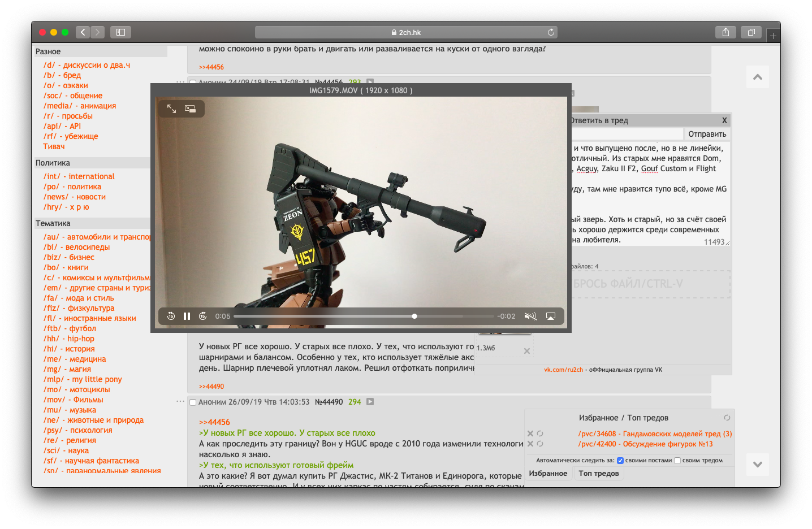Viewport: 812px width, 529px height.
Task: Click the video progress scrubber handle
Action: tap(414, 316)
